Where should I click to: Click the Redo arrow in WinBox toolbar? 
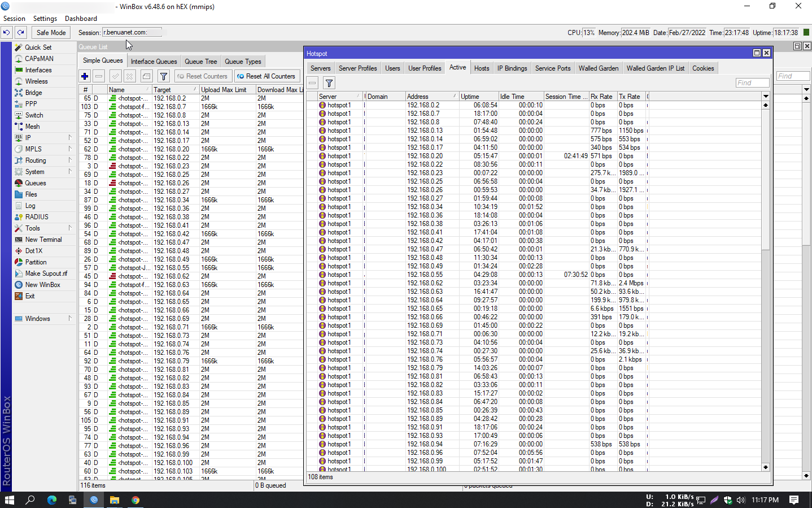(21, 33)
